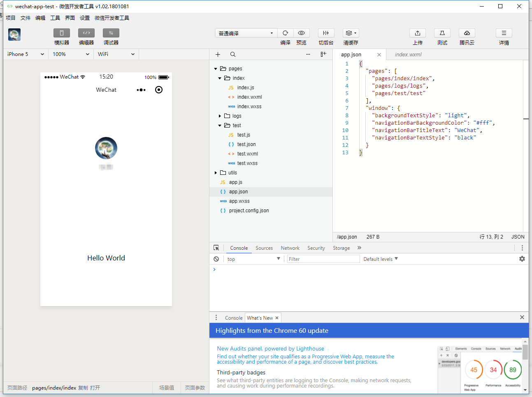Open console settings gear icon
Viewport: 532px width, 397px height.
[522, 259]
